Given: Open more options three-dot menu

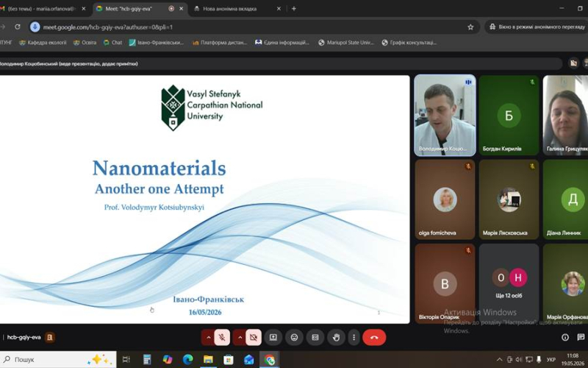Looking at the screenshot, I should click(x=354, y=337).
